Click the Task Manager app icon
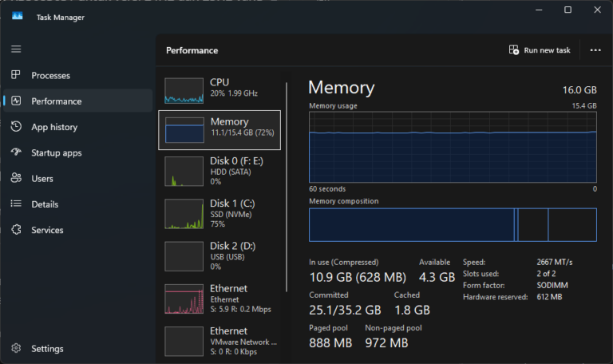 click(18, 16)
